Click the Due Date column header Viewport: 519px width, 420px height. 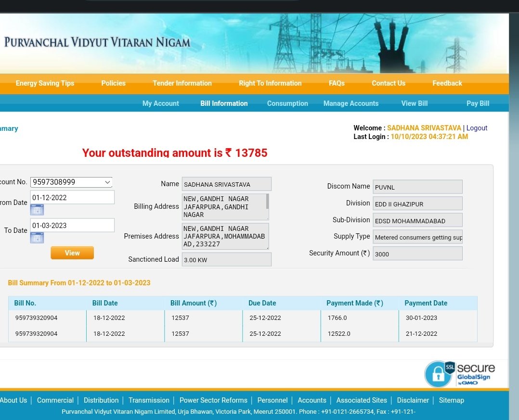(262, 303)
